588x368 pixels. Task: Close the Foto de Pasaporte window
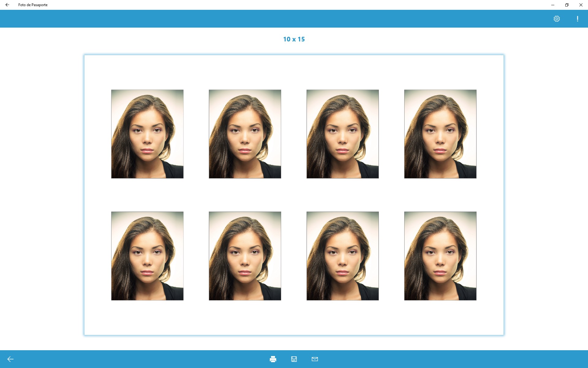[581, 5]
